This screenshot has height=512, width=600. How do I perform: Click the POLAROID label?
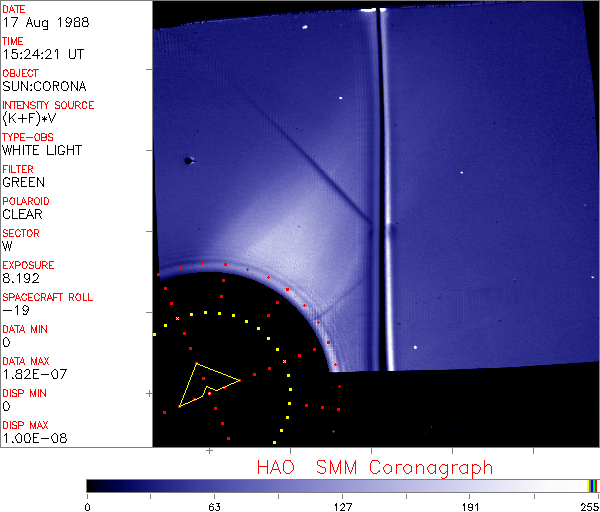click(x=26, y=201)
